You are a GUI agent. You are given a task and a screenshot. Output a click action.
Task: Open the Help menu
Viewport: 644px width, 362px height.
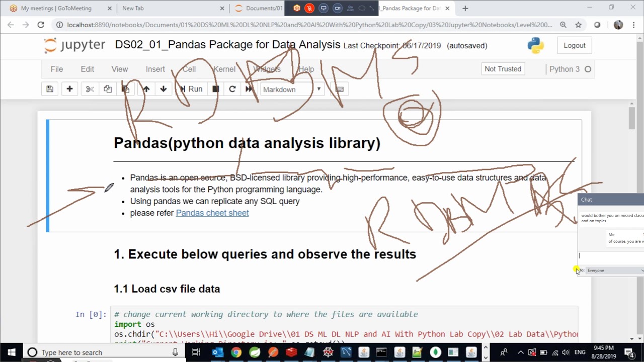[x=306, y=69]
